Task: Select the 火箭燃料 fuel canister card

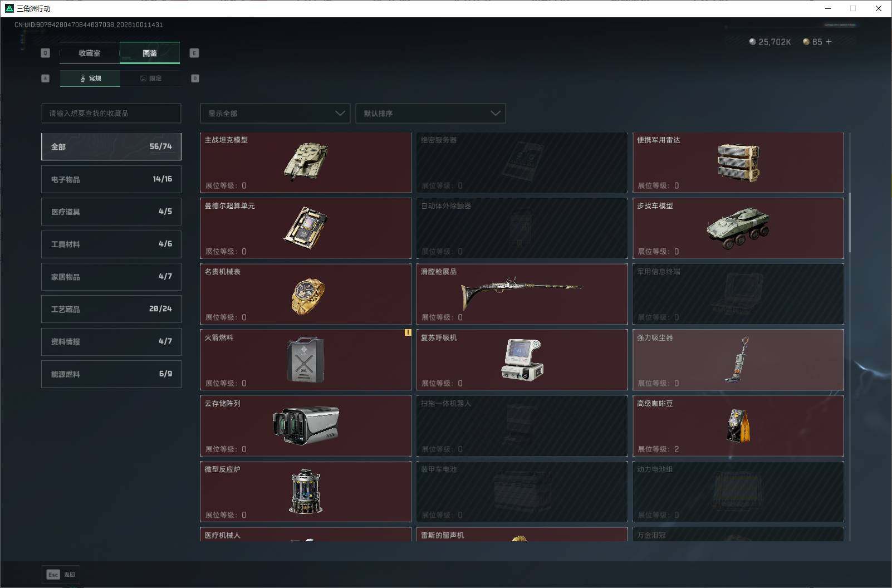Action: 306,360
